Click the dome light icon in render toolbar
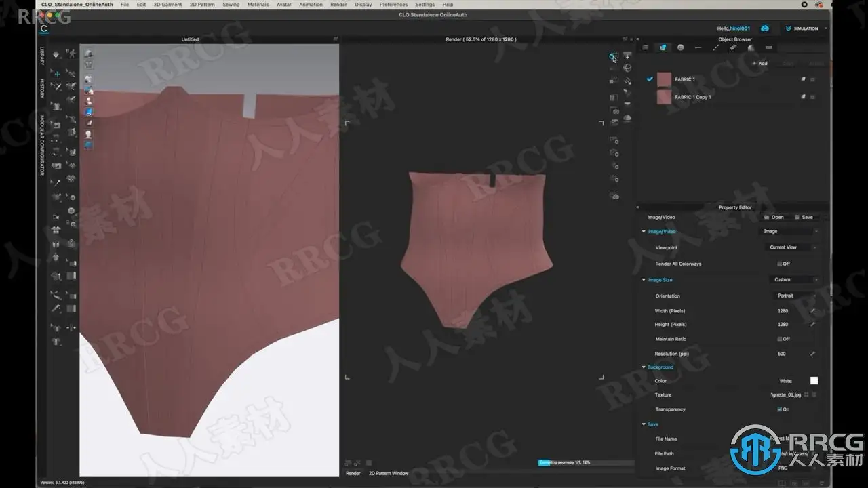 coord(627,117)
